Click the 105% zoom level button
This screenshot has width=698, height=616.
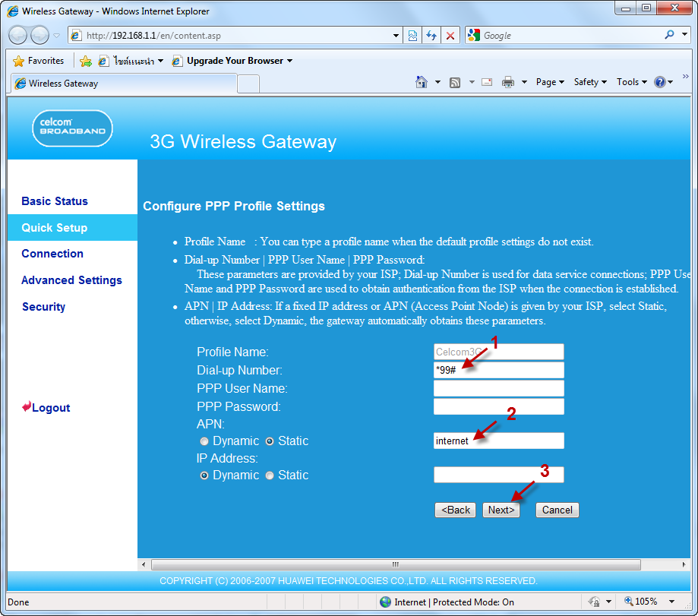[640, 602]
